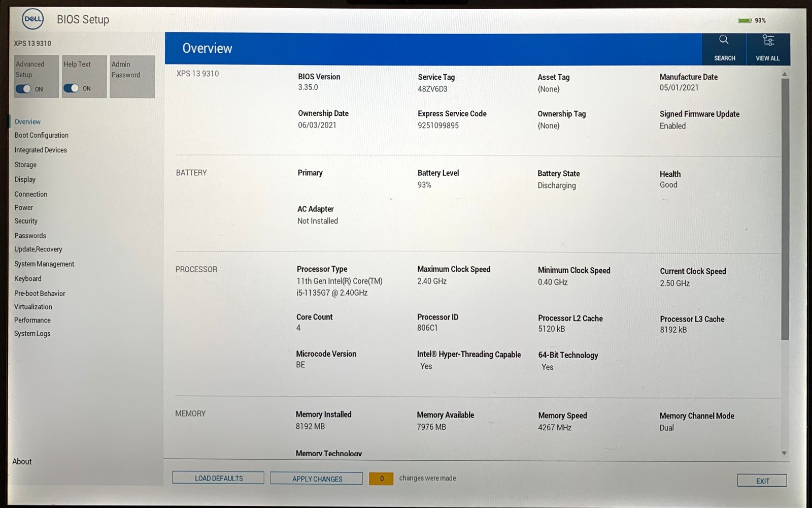Click the Overview header title
Image resolution: width=812 pixels, height=508 pixels.
207,48
